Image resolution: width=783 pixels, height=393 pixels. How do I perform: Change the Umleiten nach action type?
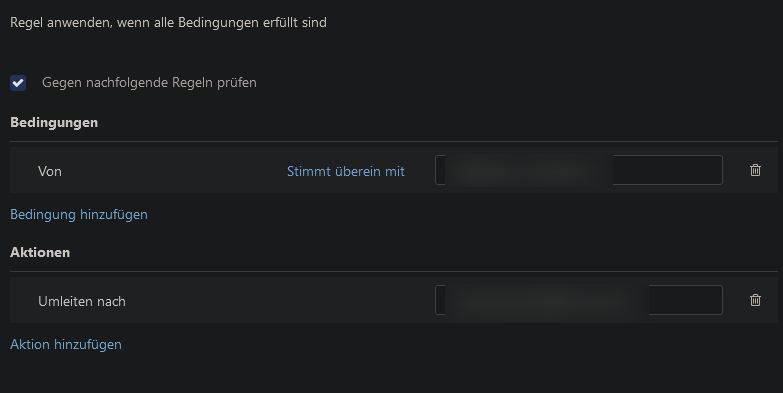(82, 301)
